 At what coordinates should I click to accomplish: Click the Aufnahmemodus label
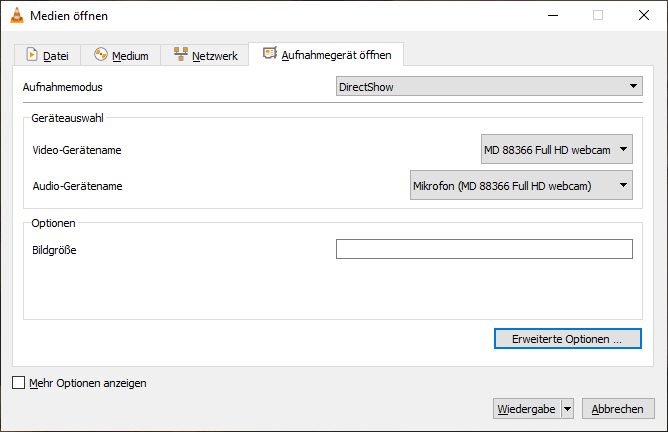click(63, 87)
